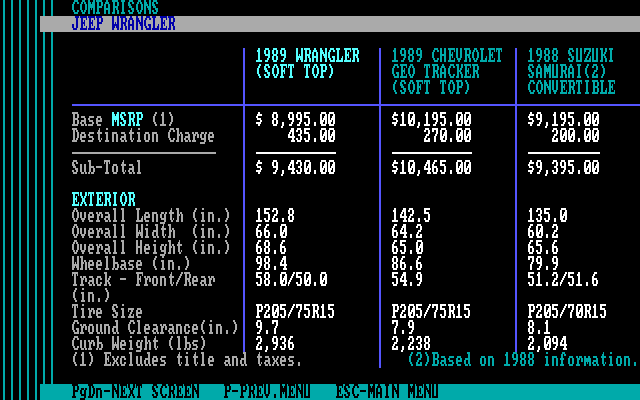Select the 1989 CHEVROLET GEO TRACKER column header
The image size is (640, 400).
pos(447,71)
